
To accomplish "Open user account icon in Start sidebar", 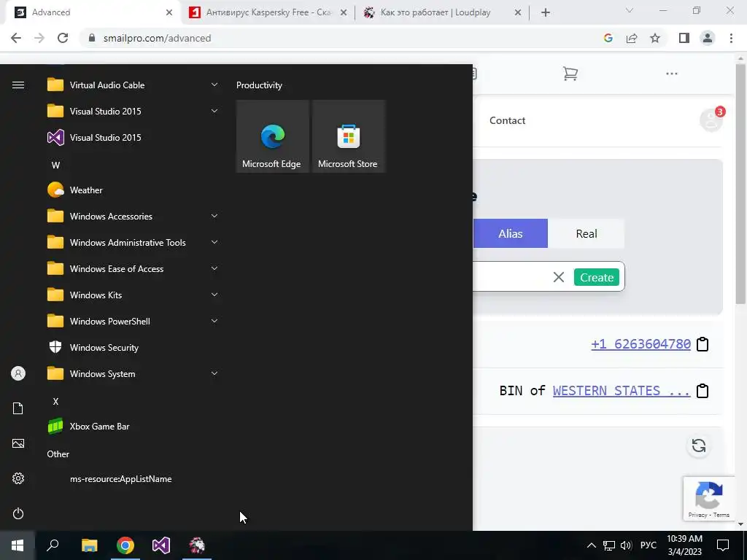I will [18, 373].
